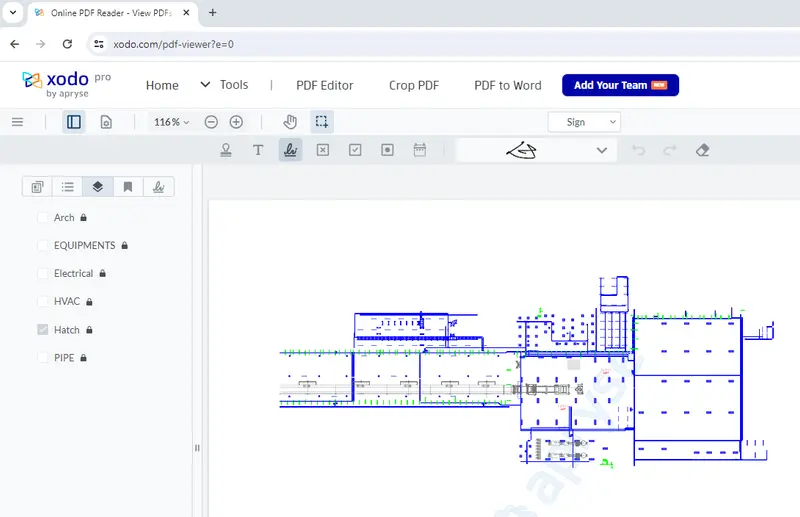Viewport: 800px width, 517px height.
Task: Click the xodo.com address bar
Action: click(x=173, y=44)
